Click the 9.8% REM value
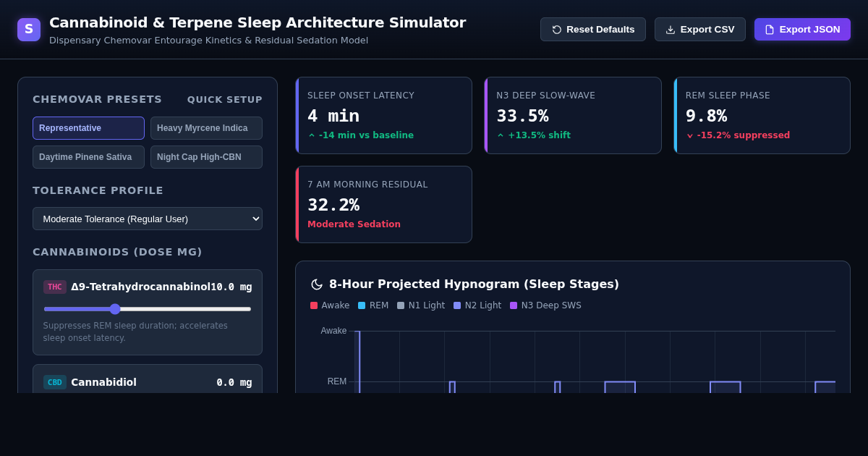This screenshot has width=868, height=456. pyautogui.click(x=706, y=116)
